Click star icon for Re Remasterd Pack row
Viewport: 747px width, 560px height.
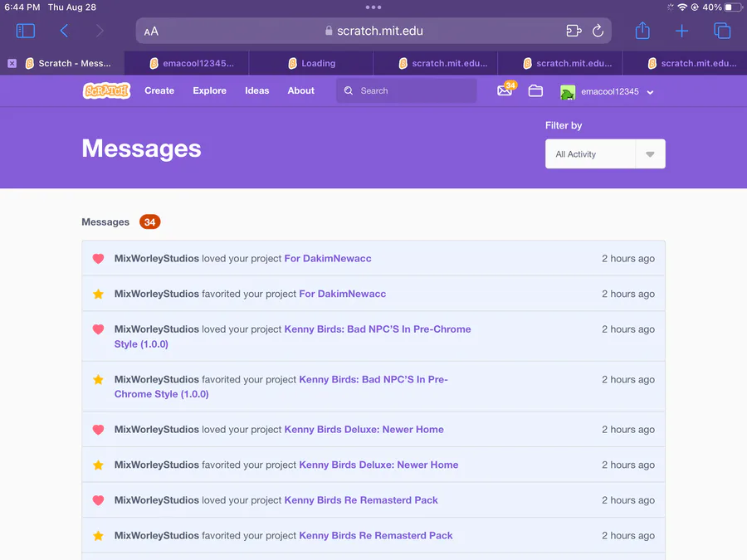pyautogui.click(x=98, y=536)
